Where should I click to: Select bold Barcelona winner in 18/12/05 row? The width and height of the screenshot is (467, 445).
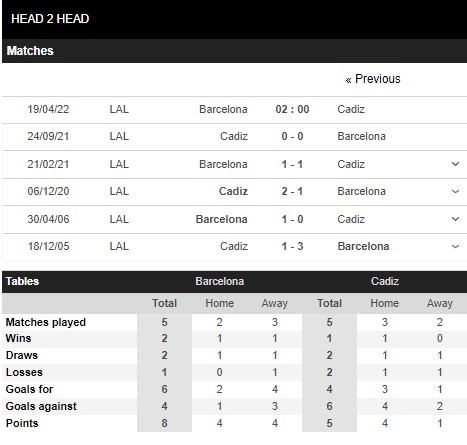[363, 246]
